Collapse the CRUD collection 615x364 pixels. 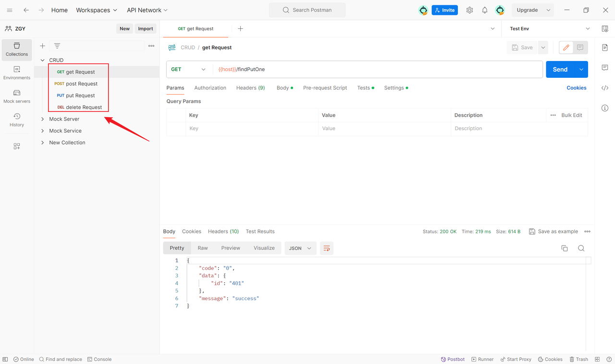point(42,60)
